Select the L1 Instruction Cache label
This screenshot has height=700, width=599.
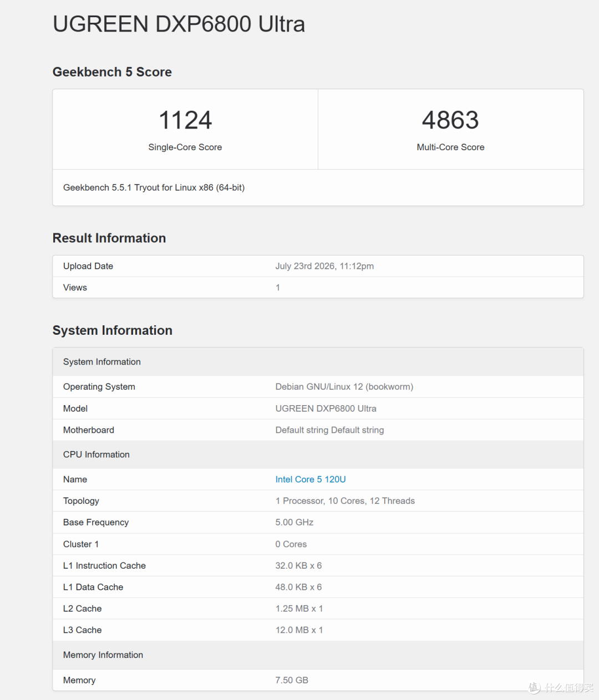tap(104, 566)
